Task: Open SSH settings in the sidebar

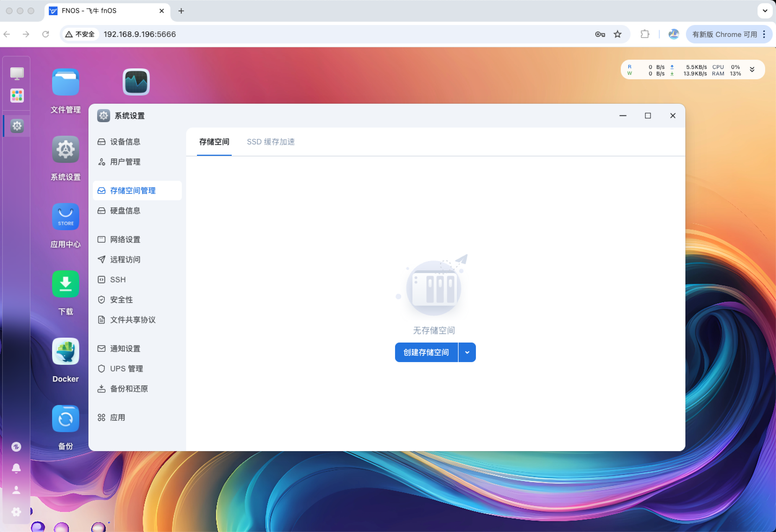Action: [x=117, y=280]
